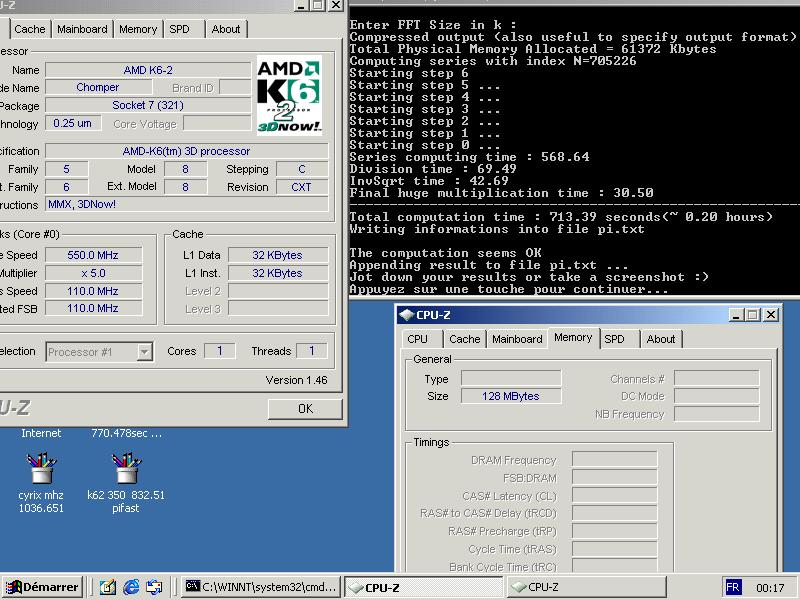
Task: Open the Internet desktop shortcut label
Action: [x=41, y=433]
